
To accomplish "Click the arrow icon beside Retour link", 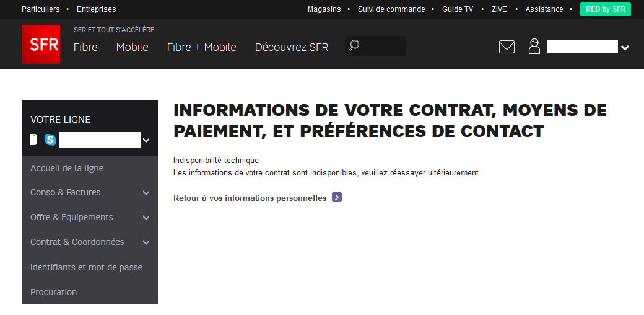I will click(337, 198).
